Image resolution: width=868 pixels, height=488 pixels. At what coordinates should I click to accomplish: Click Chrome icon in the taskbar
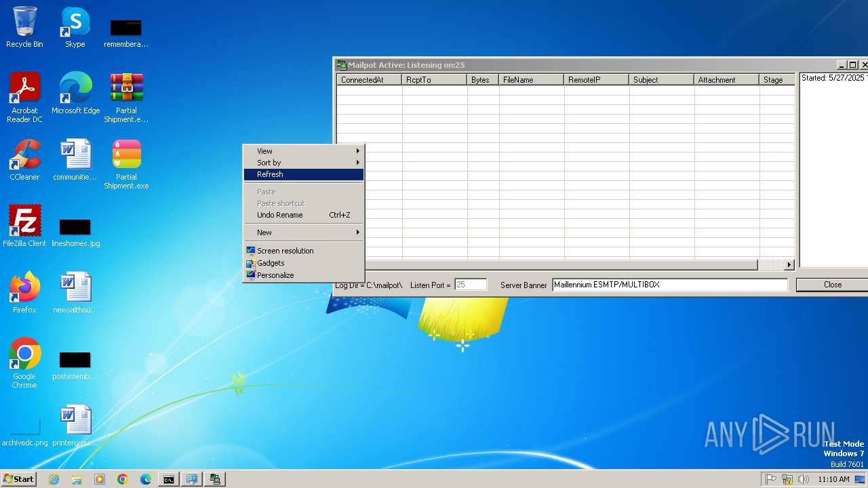(x=123, y=479)
